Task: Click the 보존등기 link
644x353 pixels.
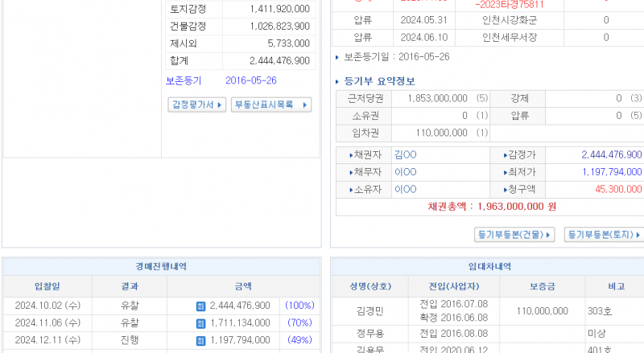Action: (x=184, y=80)
